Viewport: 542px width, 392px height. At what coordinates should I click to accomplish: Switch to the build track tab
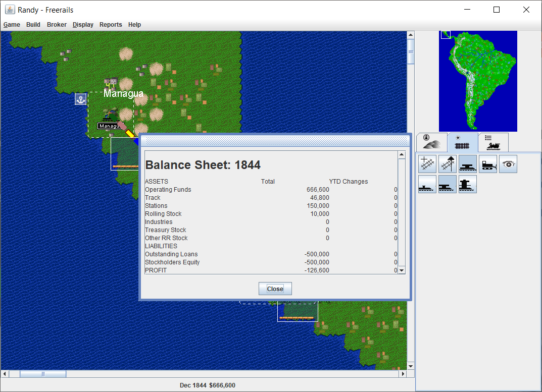coord(463,142)
